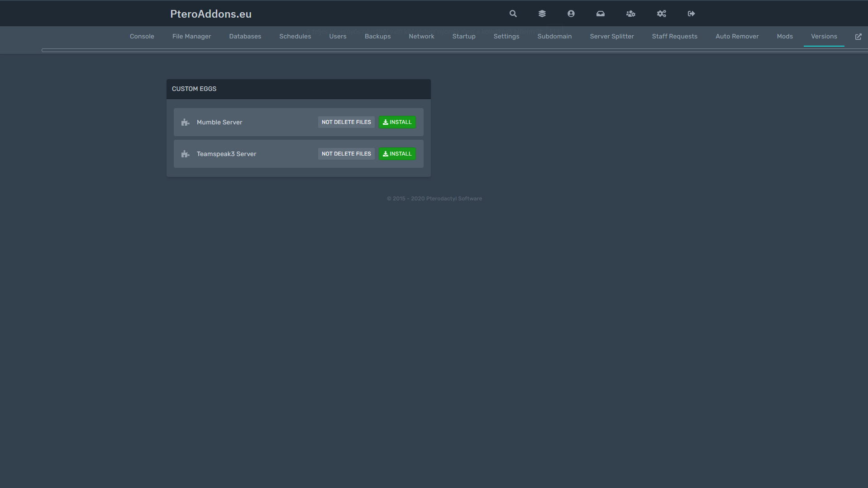
Task: Toggle Not Delete Files for Teamspeak3 Server
Action: (346, 154)
